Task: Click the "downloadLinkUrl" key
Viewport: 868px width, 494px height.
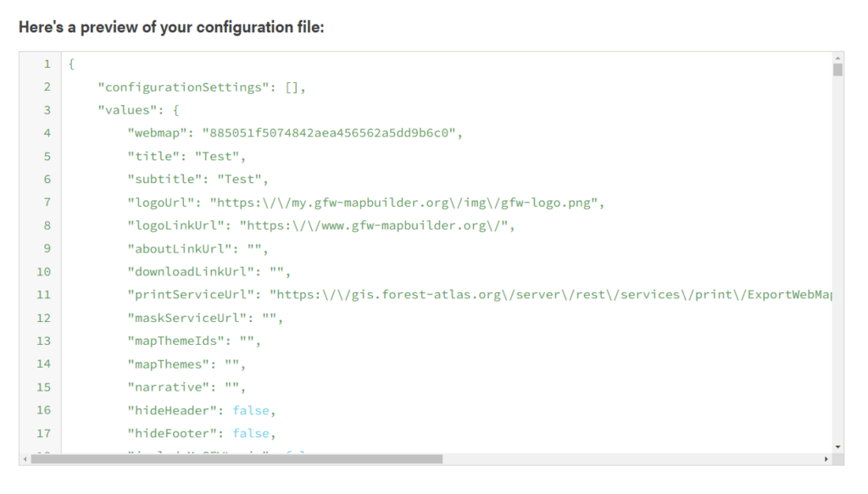Action: [191, 272]
